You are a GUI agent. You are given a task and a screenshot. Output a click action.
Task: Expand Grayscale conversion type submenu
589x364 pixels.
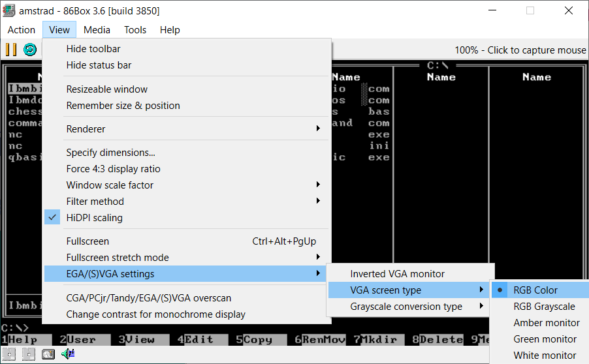407,307
